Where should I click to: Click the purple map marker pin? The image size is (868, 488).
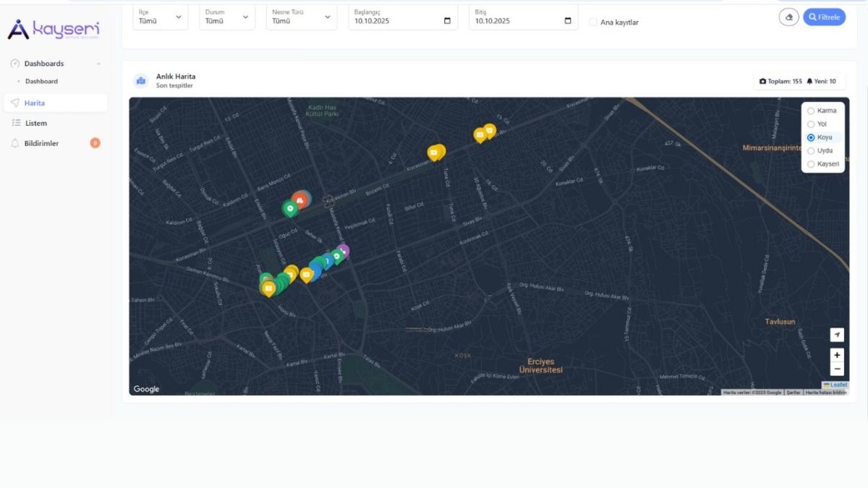point(343,250)
